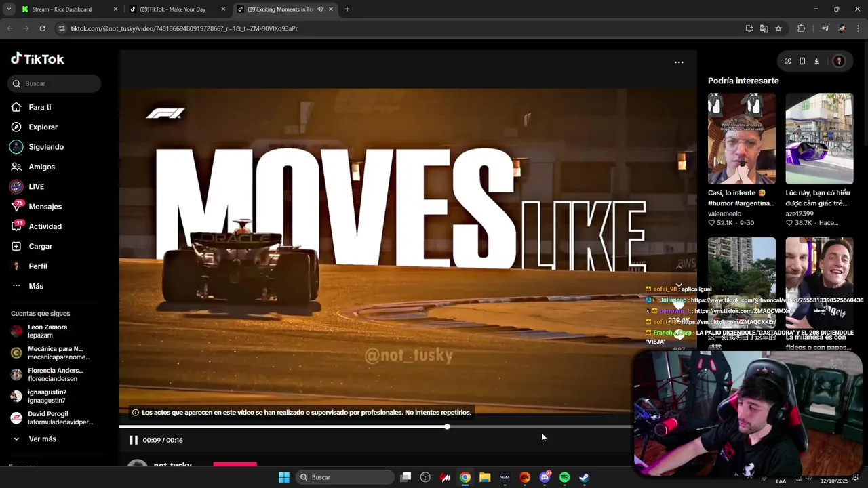Click the get-app phone icon

pos(802,61)
